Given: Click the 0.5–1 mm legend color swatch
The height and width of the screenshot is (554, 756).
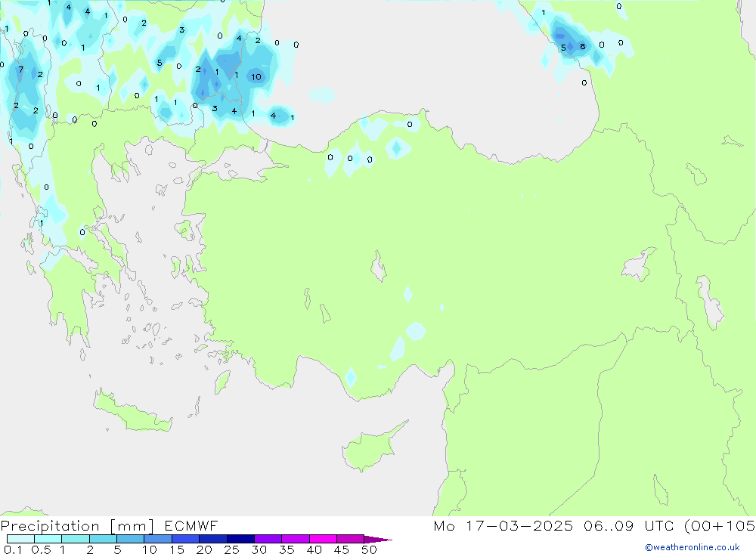Looking at the screenshot, I should point(48,539).
